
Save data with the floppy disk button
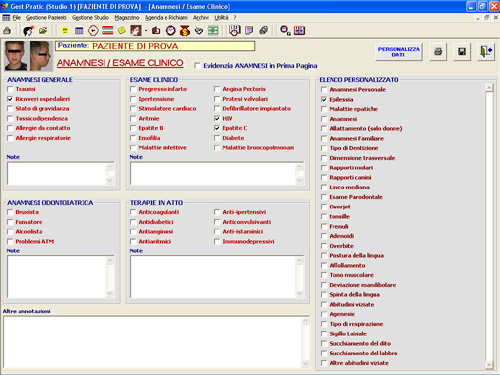(462, 52)
